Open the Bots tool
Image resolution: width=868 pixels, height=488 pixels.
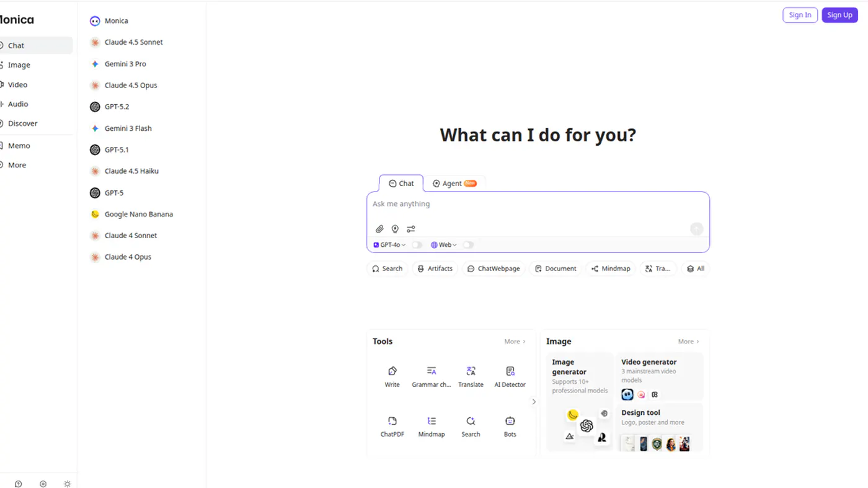pyautogui.click(x=510, y=427)
